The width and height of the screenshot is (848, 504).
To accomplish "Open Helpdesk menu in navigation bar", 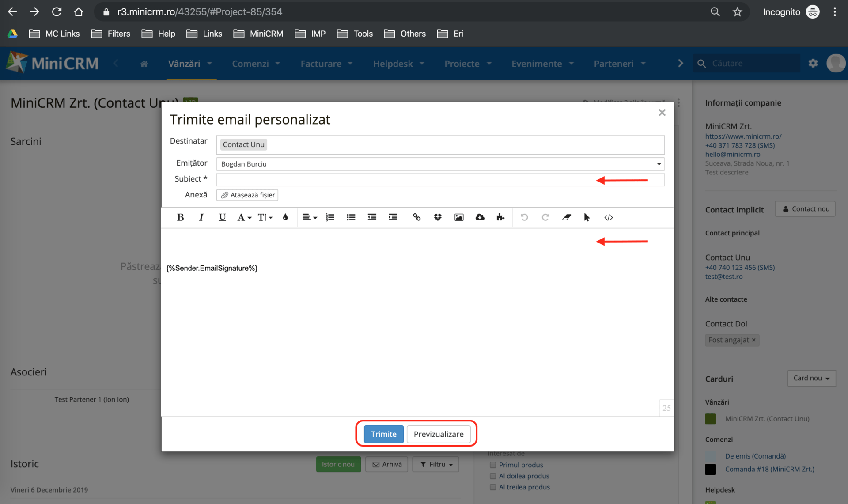I will [x=398, y=64].
